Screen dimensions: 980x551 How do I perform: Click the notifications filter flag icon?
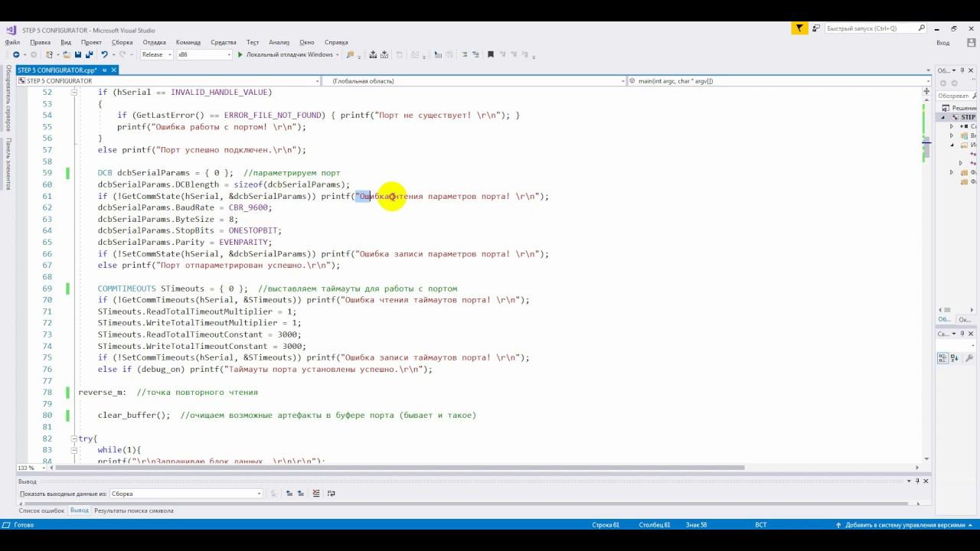coord(799,28)
